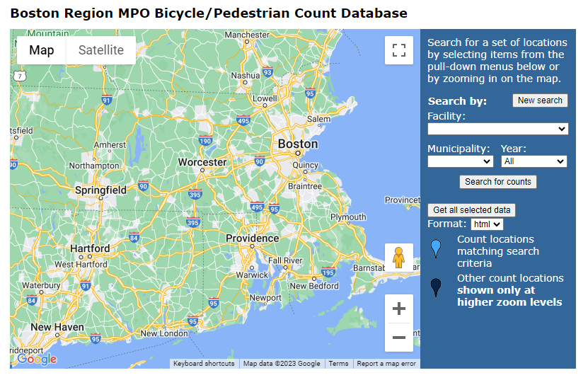Open the Format dropdown showing html
Image resolution: width=588 pixels, height=380 pixels.
click(487, 224)
